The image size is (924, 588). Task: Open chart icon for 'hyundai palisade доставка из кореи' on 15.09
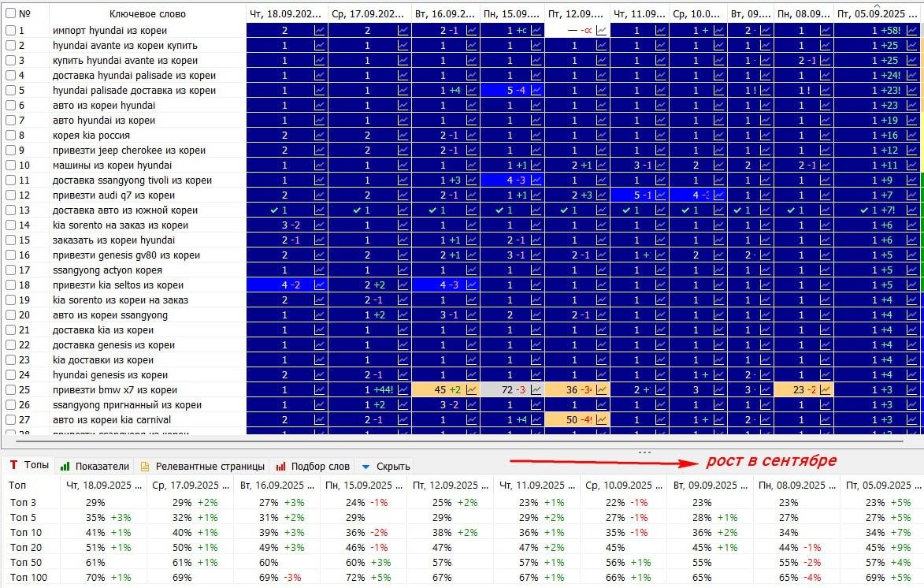tap(536, 90)
